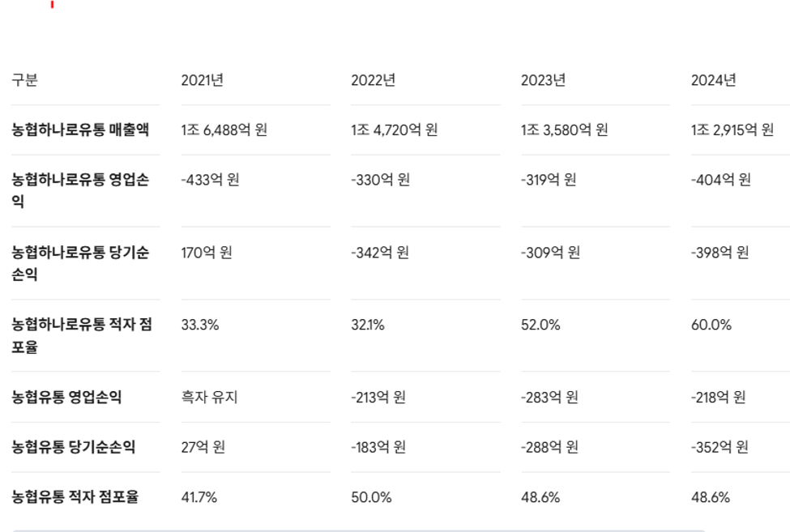Click the -433억 원 operating loss cell
The width and height of the screenshot is (790, 532).
[210, 180]
